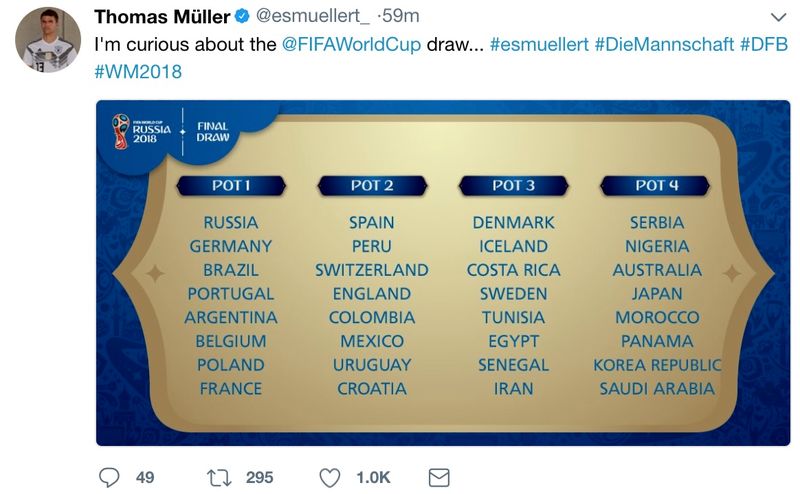Expand the tweet options chevron menu
Screen dimensions: 800x494
coord(778,17)
